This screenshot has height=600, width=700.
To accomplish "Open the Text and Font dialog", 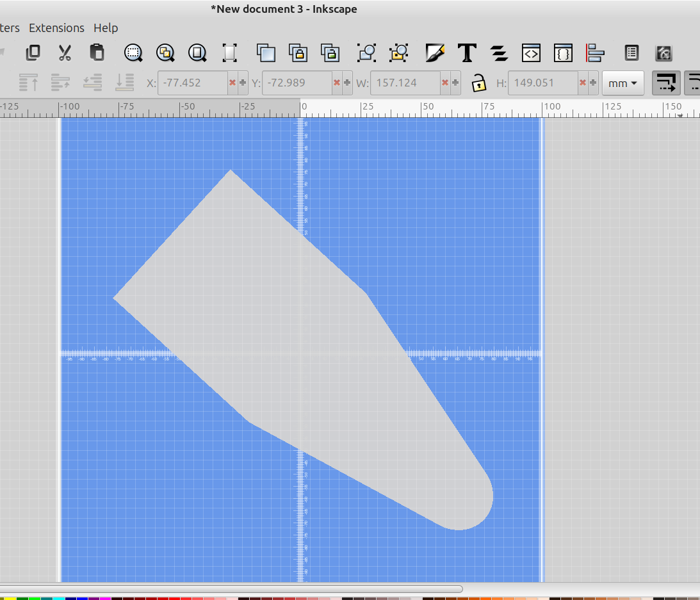I will click(467, 53).
